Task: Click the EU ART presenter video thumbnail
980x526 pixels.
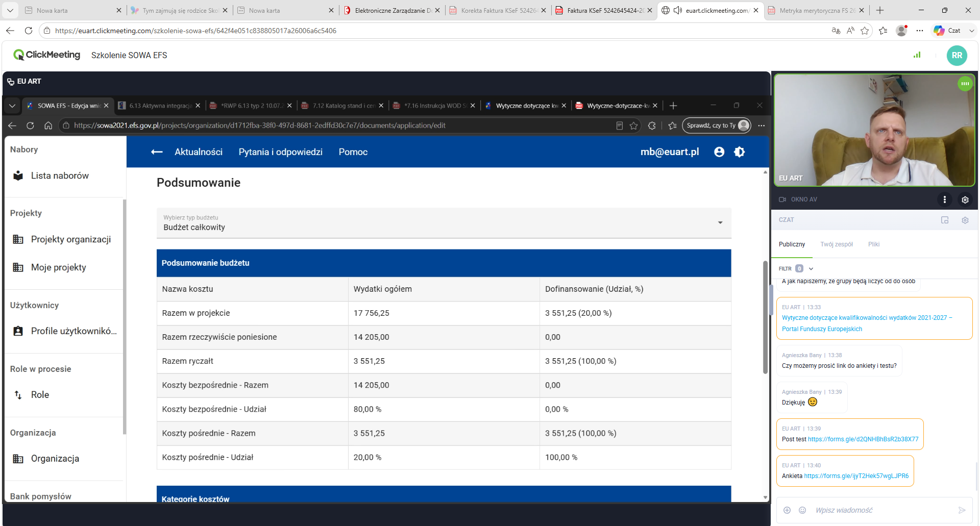Action: [874, 130]
